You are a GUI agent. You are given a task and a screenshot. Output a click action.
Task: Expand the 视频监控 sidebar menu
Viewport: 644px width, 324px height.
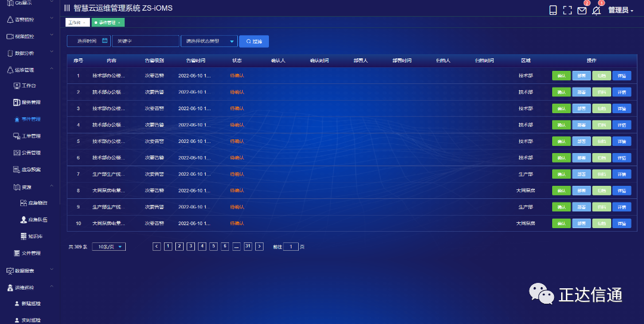pos(30,36)
